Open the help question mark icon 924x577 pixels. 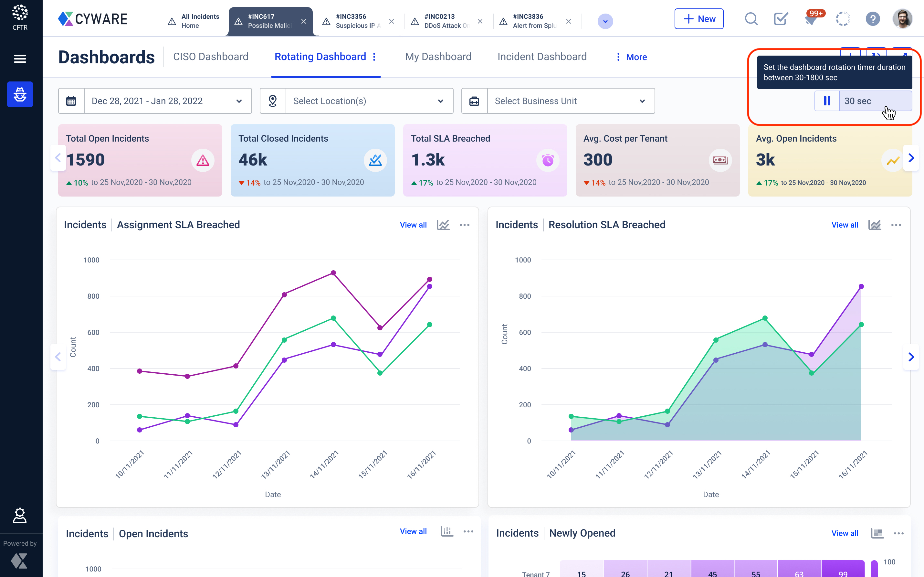873,19
